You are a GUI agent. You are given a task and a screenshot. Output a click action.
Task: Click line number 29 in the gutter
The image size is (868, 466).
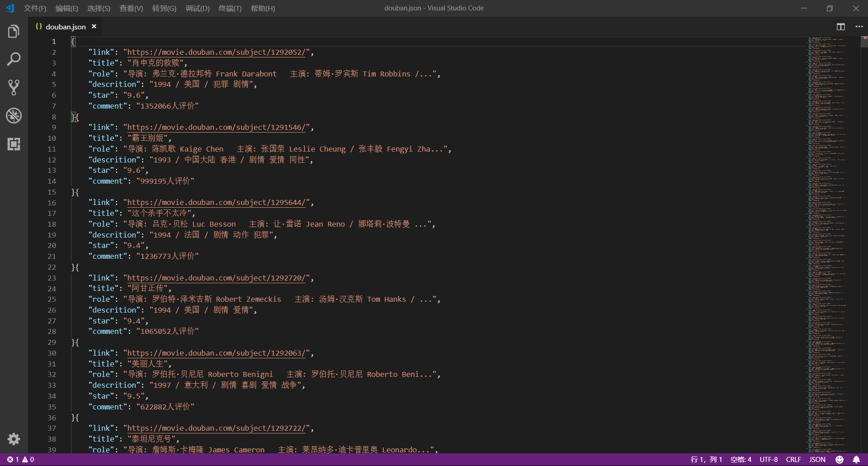(52, 342)
